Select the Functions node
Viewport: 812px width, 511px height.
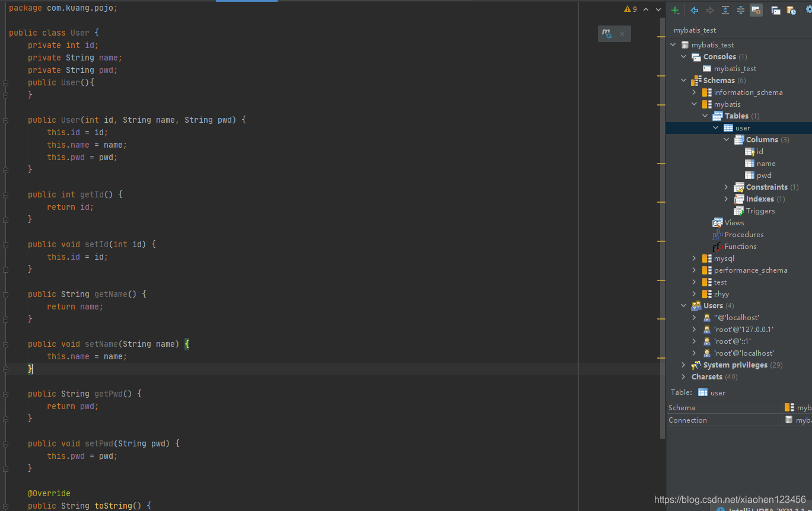pos(740,247)
